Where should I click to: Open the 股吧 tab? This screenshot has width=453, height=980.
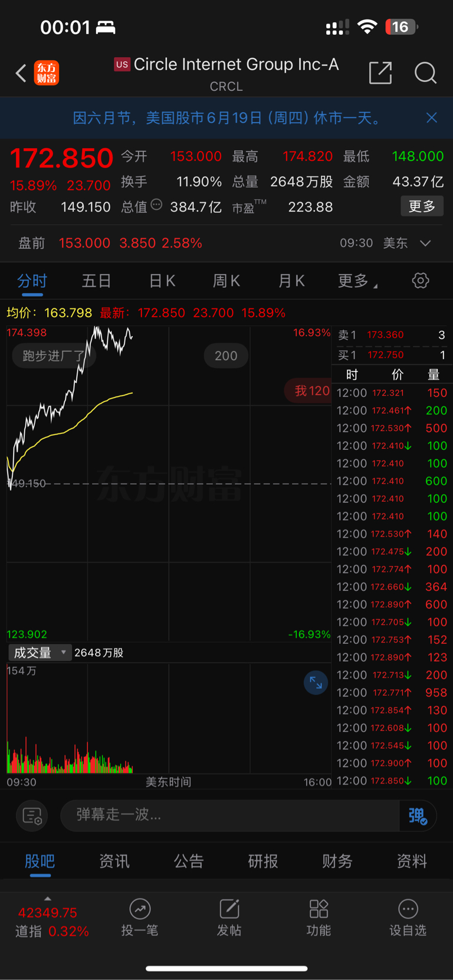tap(40, 861)
